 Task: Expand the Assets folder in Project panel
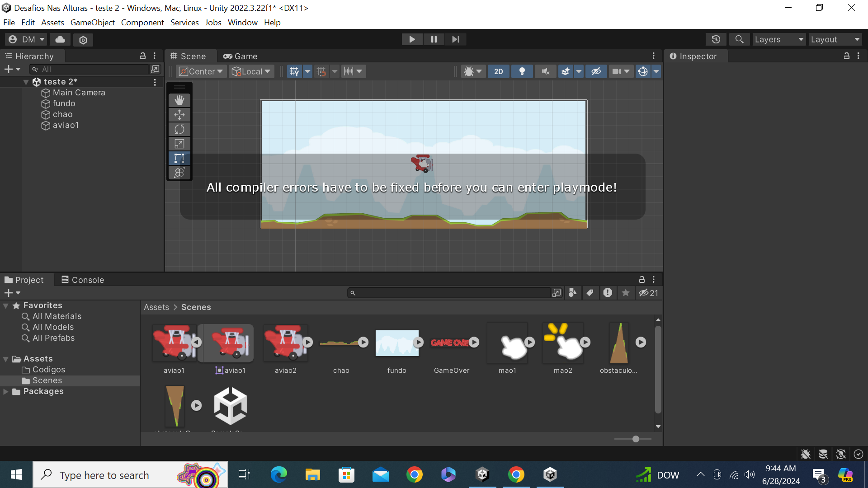pos(6,358)
